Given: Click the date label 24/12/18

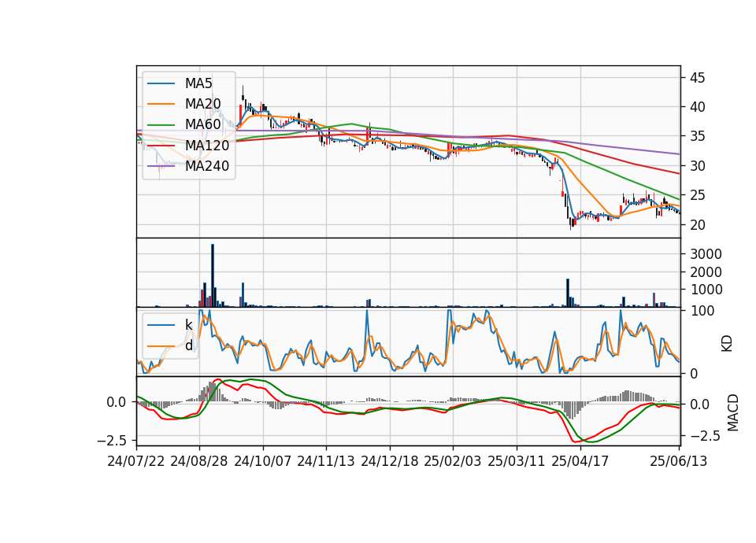Looking at the screenshot, I should tap(390, 461).
